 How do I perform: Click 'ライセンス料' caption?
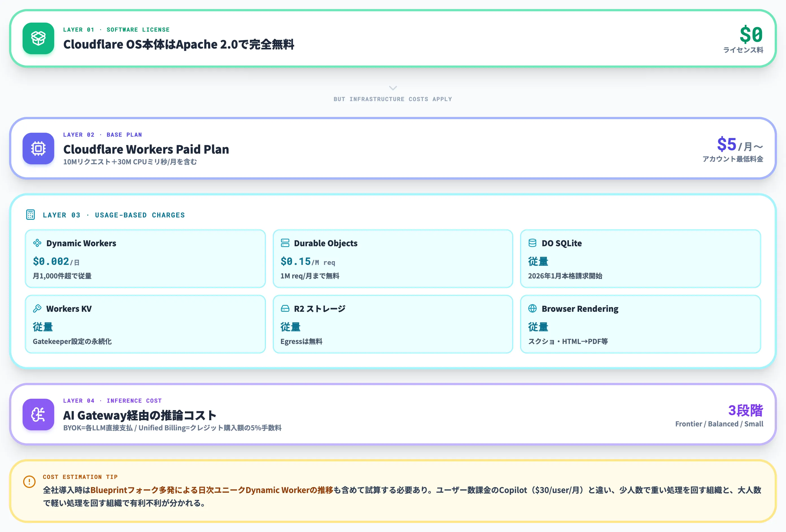click(x=743, y=50)
